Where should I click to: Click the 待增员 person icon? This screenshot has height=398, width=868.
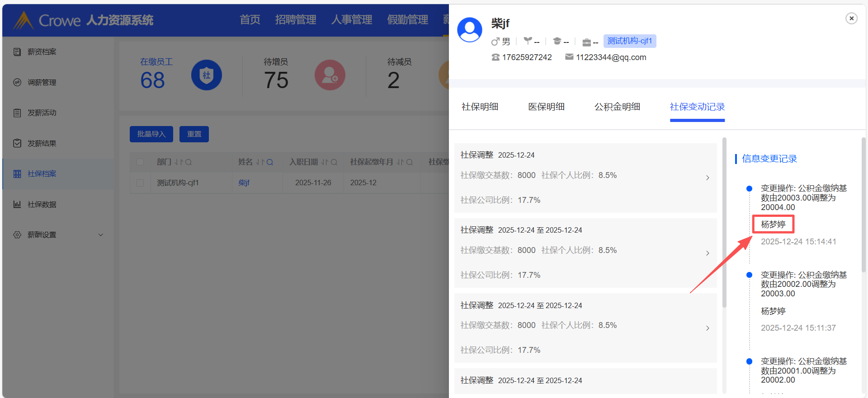pos(330,75)
